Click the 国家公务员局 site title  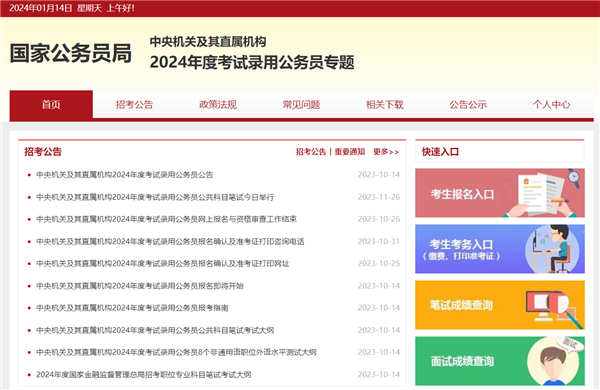71,53
